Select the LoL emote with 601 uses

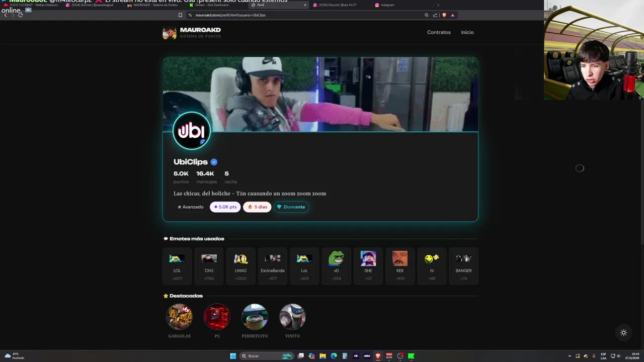(x=304, y=266)
